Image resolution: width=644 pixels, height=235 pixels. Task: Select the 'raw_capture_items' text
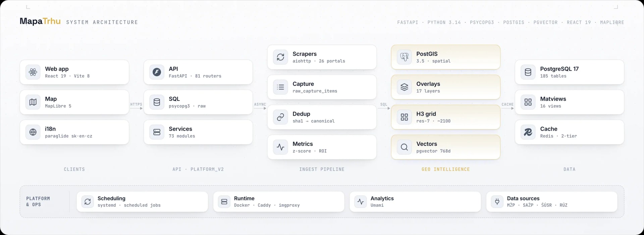[x=315, y=91]
